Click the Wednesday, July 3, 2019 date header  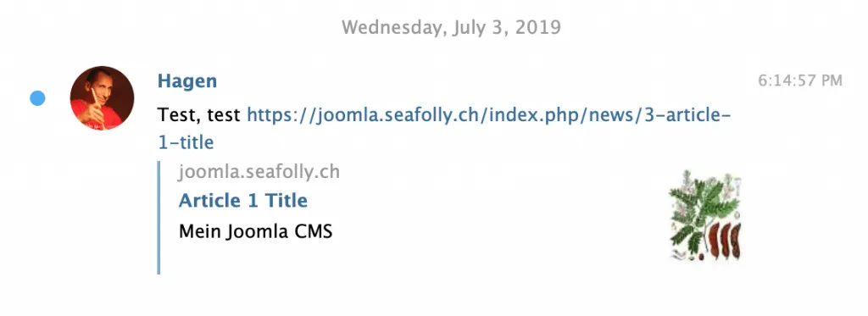451,27
